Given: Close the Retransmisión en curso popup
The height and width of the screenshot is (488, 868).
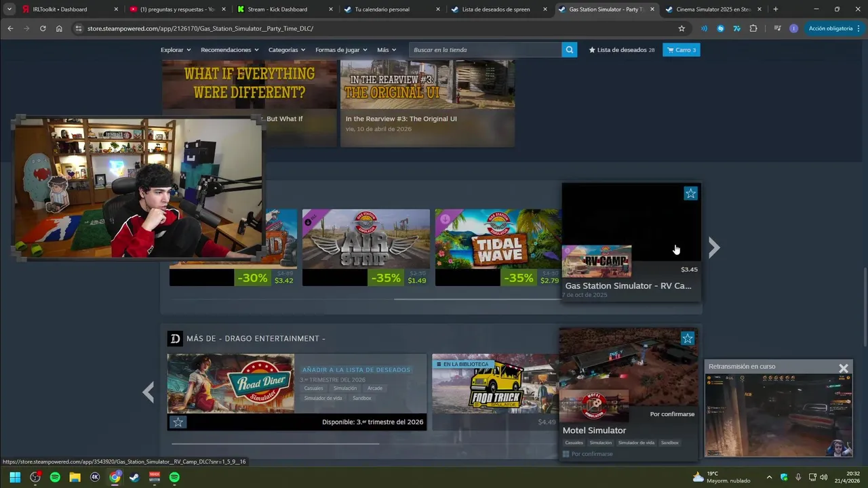Looking at the screenshot, I should point(843,368).
